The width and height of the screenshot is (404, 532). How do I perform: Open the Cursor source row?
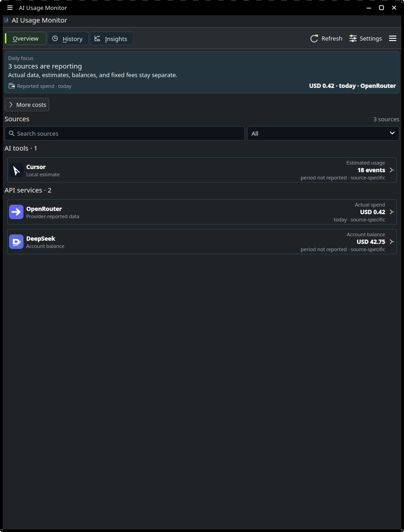202,170
